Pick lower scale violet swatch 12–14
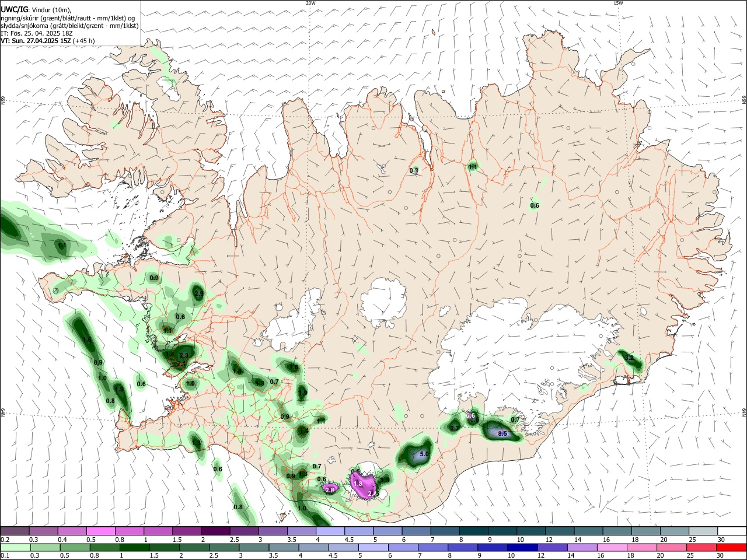 (x=553, y=547)
